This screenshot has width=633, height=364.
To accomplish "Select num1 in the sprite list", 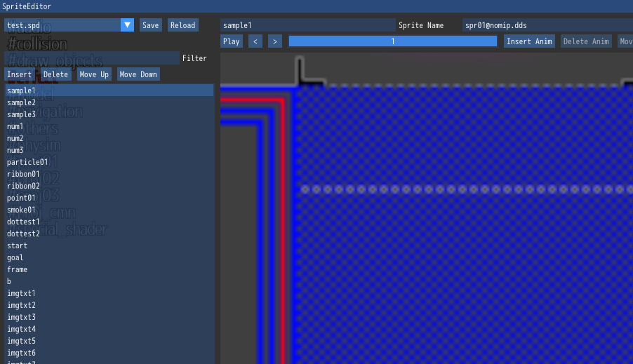I will (x=109, y=126).
